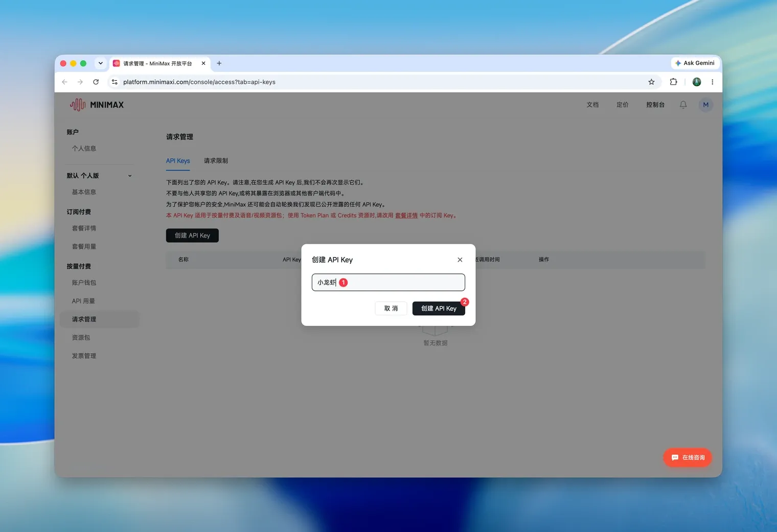Switch to 请求限制 tab
The width and height of the screenshot is (777, 532).
tap(216, 161)
